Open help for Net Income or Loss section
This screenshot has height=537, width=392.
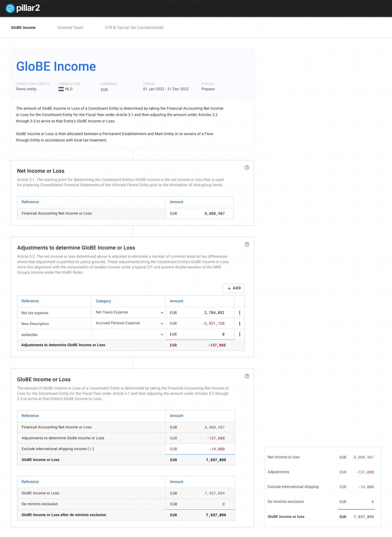(x=247, y=168)
